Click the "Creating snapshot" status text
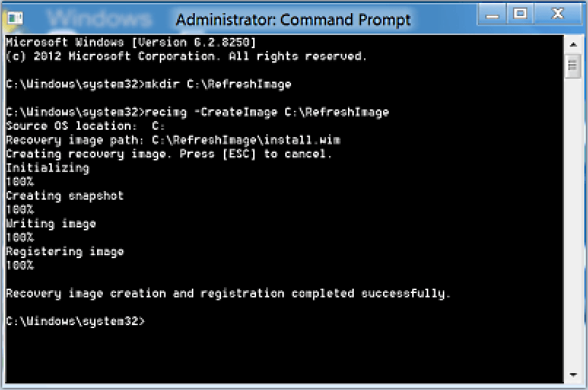The width and height of the screenshot is (588, 390). pos(65,196)
